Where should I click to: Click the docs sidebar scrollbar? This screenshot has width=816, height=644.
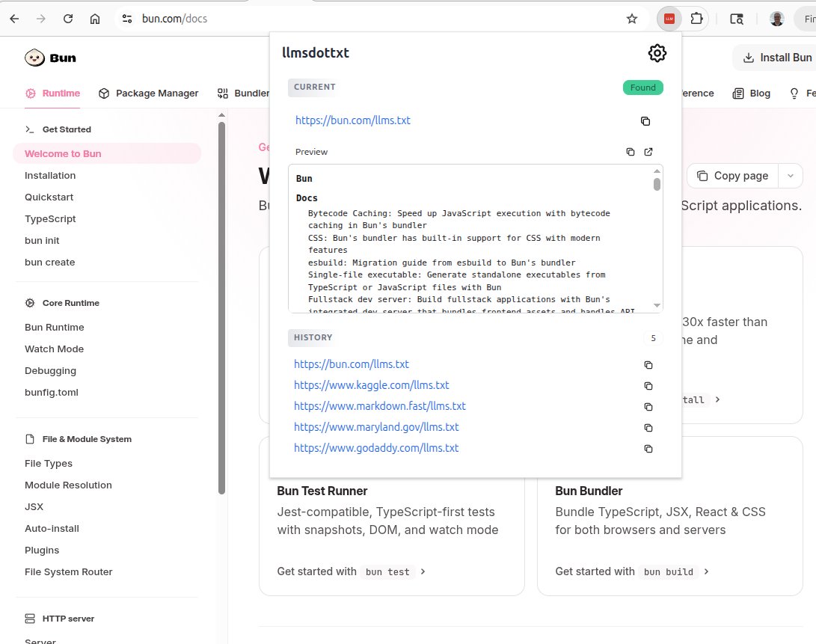click(x=221, y=307)
